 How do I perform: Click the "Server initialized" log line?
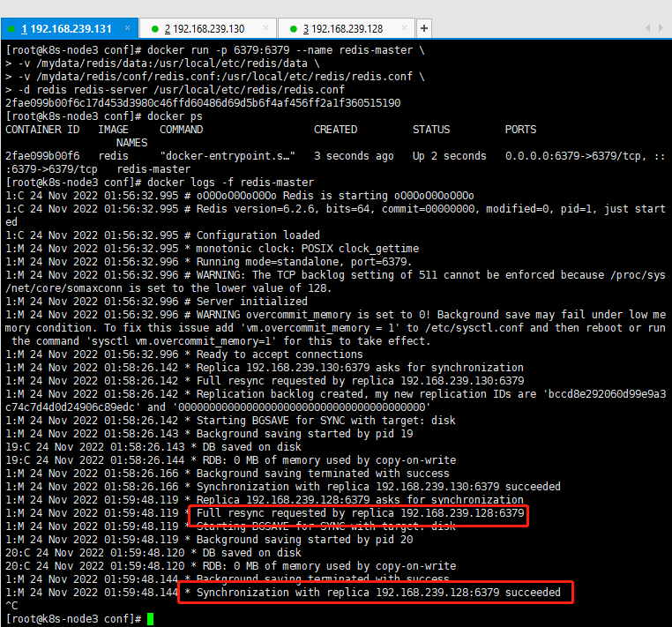[252, 302]
